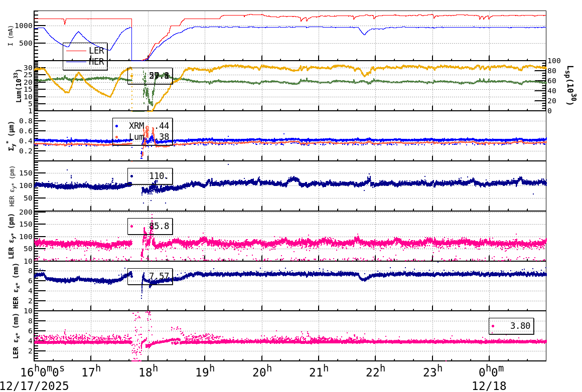
Task: Expand the 29.8 luminosity legend box
Action: pyautogui.click(x=151, y=76)
